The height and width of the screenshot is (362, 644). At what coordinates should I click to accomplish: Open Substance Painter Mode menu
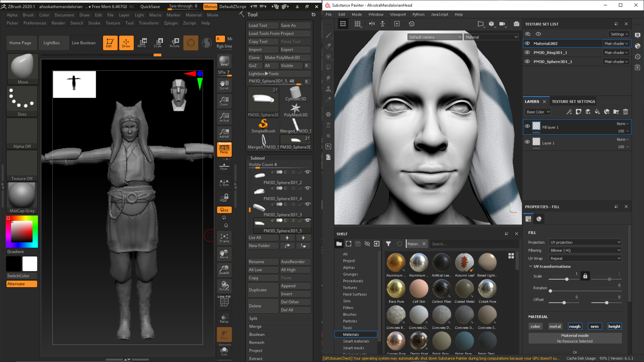[x=357, y=14]
